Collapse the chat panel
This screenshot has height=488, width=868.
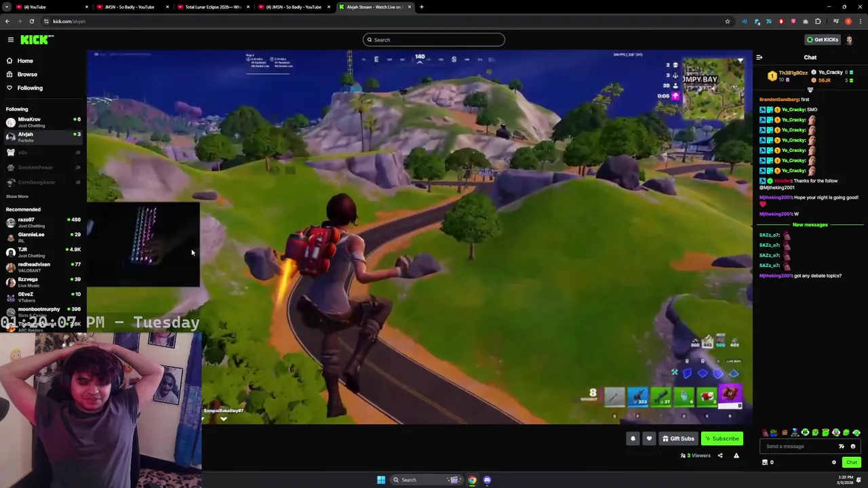pyautogui.click(x=759, y=58)
